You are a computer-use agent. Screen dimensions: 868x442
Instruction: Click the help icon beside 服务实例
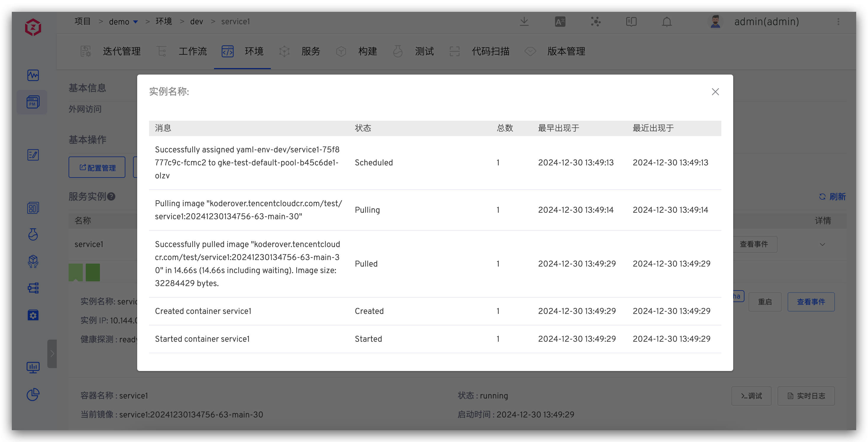pyautogui.click(x=111, y=196)
